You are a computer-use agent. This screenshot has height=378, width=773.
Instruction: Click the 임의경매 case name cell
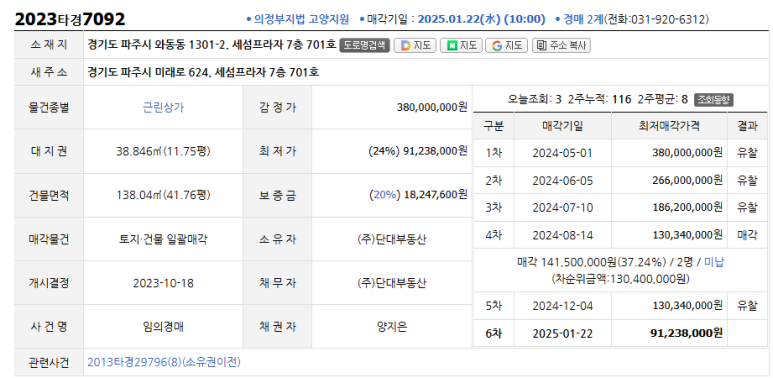point(163,326)
